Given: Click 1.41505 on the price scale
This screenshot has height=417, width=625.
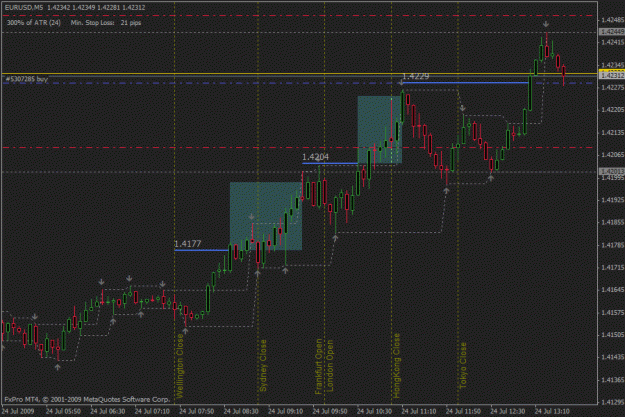Looking at the screenshot, I should pos(613,335).
